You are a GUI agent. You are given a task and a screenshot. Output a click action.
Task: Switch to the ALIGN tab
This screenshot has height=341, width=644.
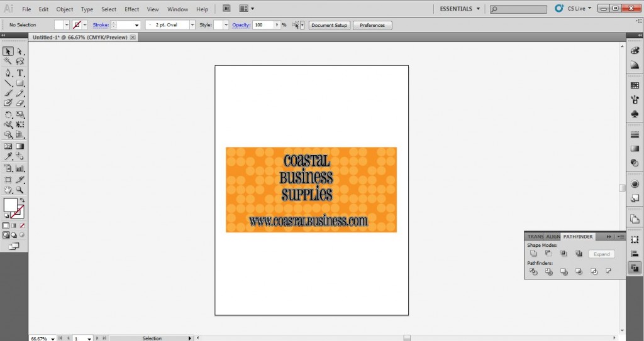click(x=553, y=237)
